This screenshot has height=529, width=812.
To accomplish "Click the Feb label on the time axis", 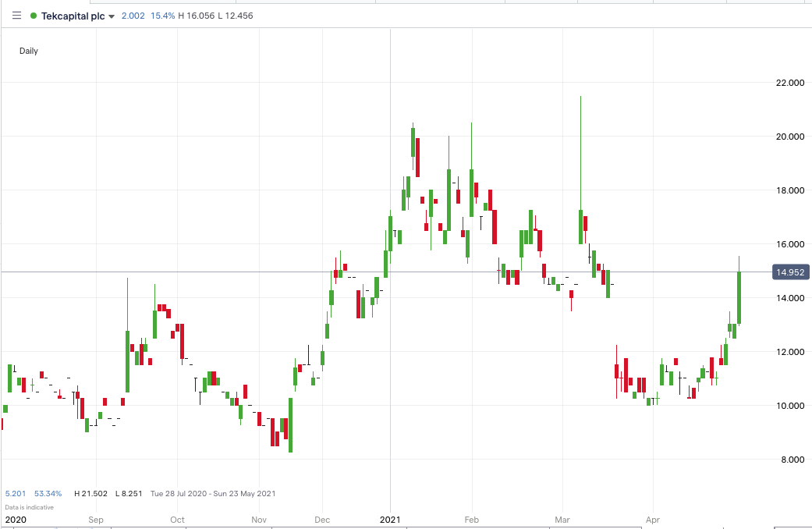I will point(472,520).
